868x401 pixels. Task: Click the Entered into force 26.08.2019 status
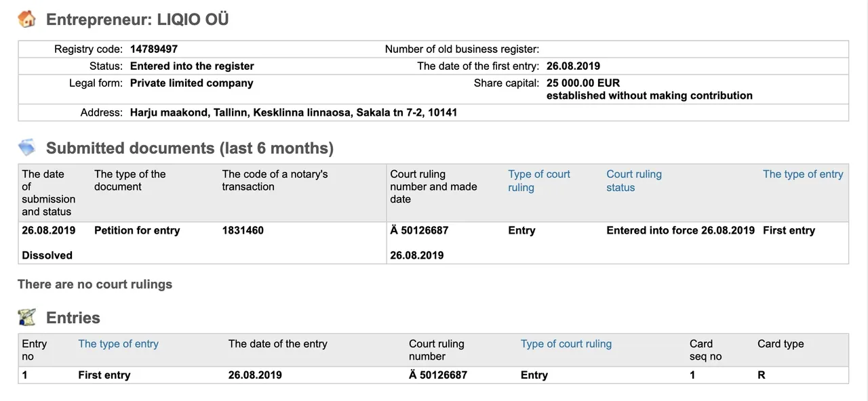point(680,230)
